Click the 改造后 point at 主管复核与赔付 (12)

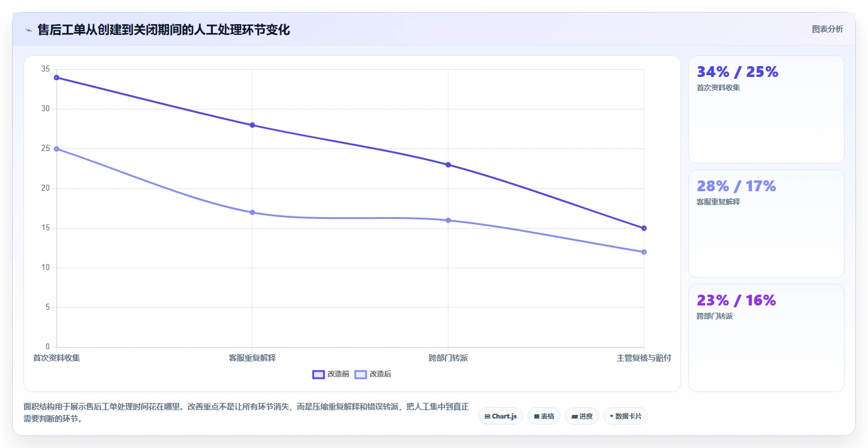coord(644,252)
